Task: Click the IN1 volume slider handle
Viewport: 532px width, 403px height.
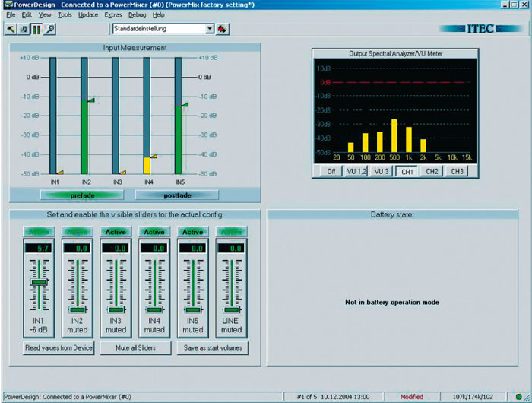Action: (x=38, y=282)
